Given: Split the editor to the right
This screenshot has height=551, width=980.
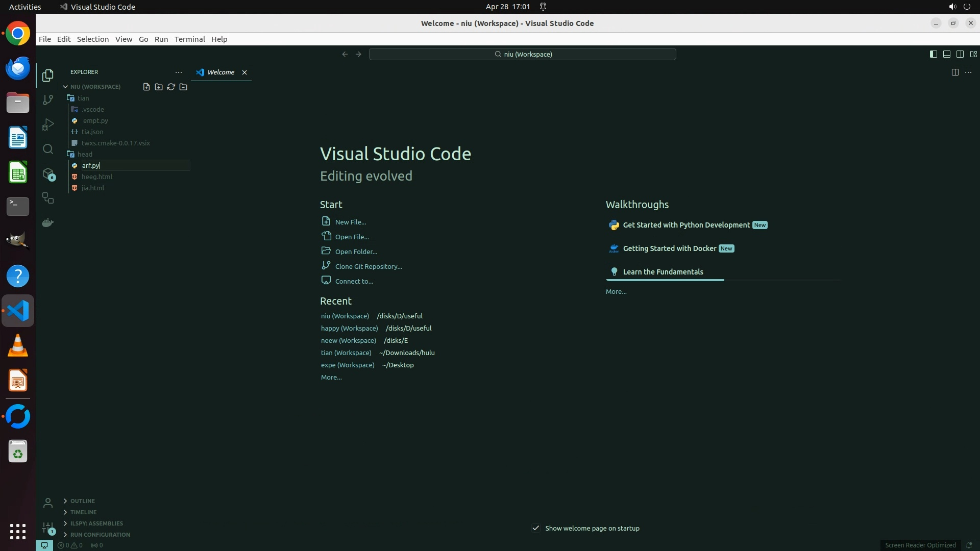Looking at the screenshot, I should coord(955,72).
